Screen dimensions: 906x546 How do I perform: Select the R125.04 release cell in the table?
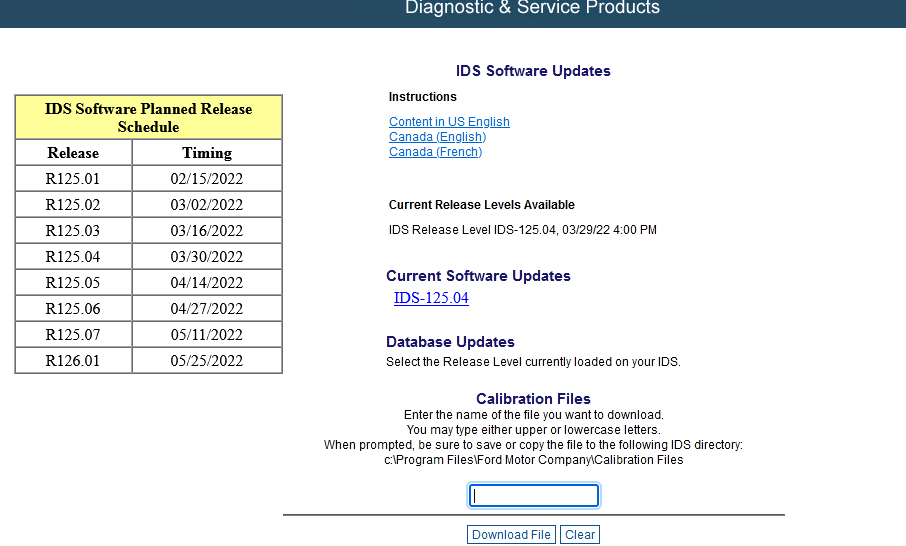pyautogui.click(x=73, y=257)
